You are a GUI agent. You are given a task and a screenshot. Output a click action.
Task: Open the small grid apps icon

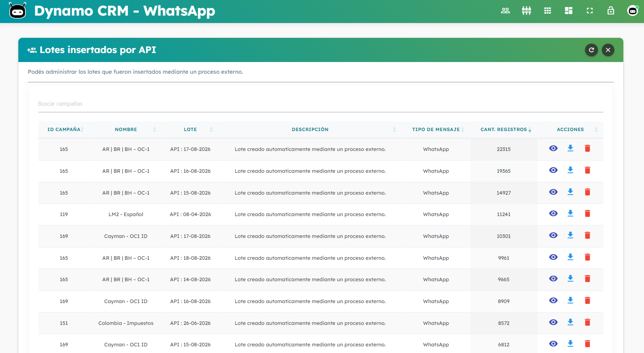point(548,11)
